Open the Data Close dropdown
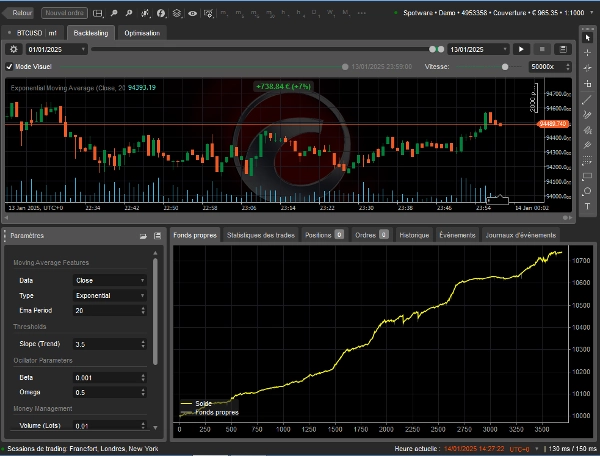Viewport: 600px width, 456px height. [x=109, y=280]
